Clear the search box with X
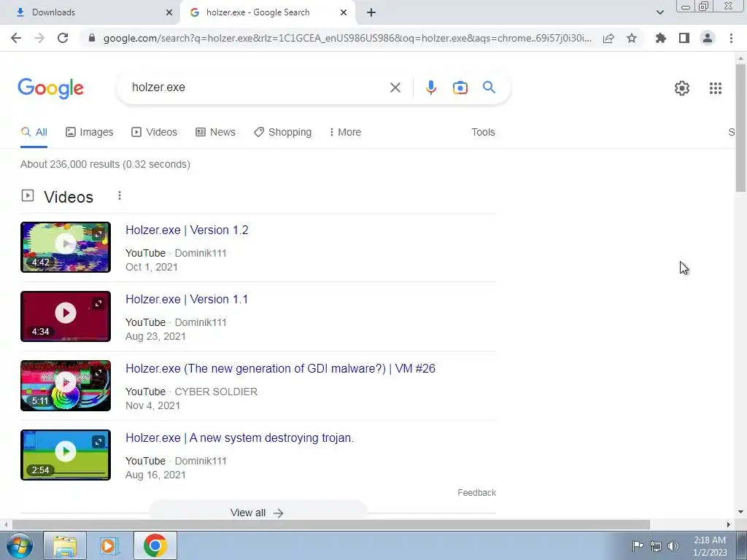 pyautogui.click(x=395, y=87)
